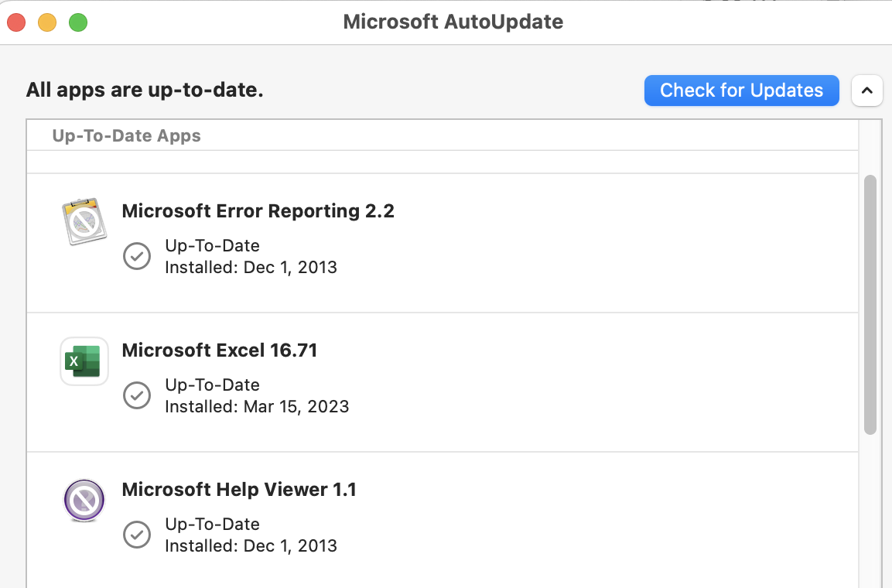Click the Check for Updates button
The width and height of the screenshot is (892, 588).
741,91
